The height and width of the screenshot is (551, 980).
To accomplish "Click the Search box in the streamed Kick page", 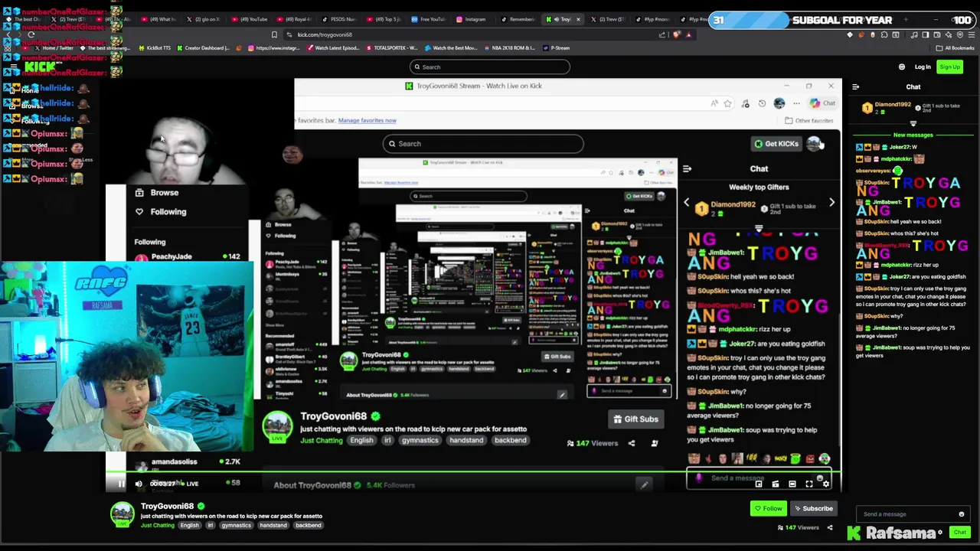I will tap(483, 144).
